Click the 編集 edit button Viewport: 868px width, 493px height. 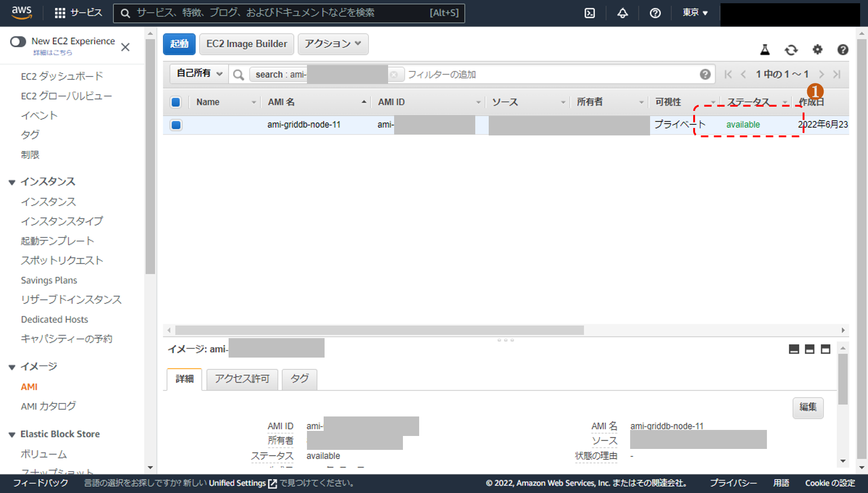[807, 407]
